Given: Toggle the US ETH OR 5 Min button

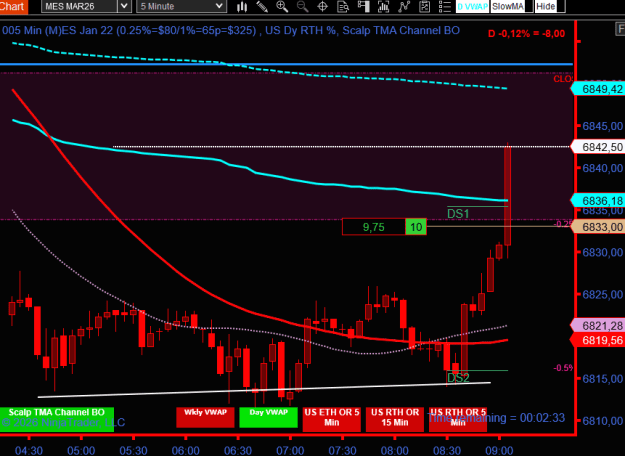Looking at the screenshot, I should click(332, 419).
